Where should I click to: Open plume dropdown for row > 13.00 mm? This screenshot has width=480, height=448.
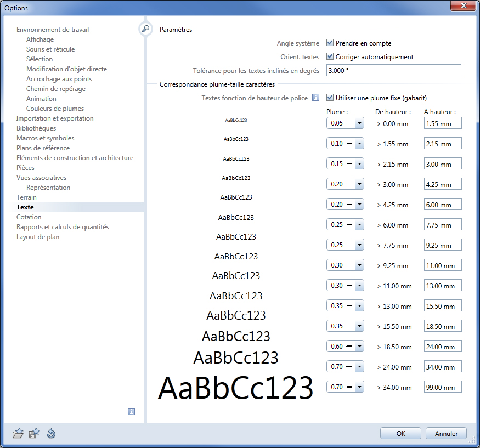point(359,306)
